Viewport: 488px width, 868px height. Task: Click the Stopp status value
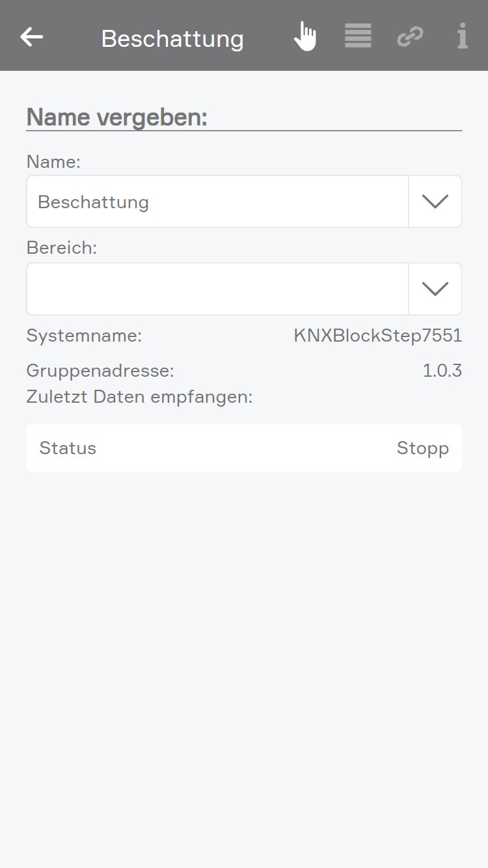pos(422,448)
